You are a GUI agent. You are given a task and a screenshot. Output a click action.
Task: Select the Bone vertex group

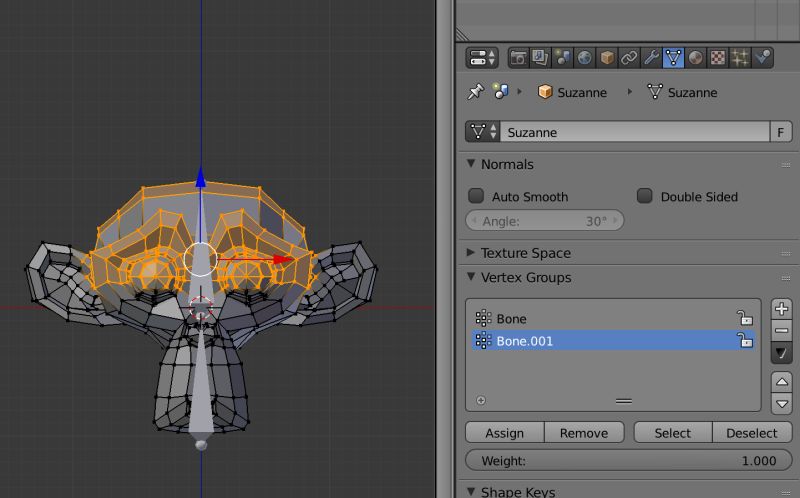pos(613,318)
